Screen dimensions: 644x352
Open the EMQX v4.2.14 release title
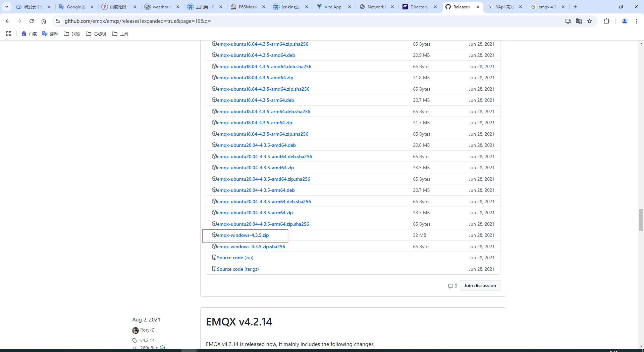point(239,322)
